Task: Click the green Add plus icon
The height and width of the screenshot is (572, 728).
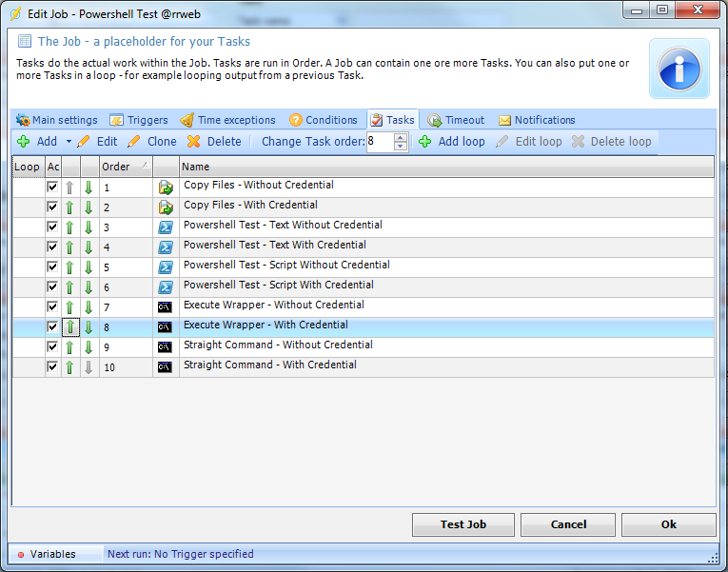Action: (x=24, y=142)
